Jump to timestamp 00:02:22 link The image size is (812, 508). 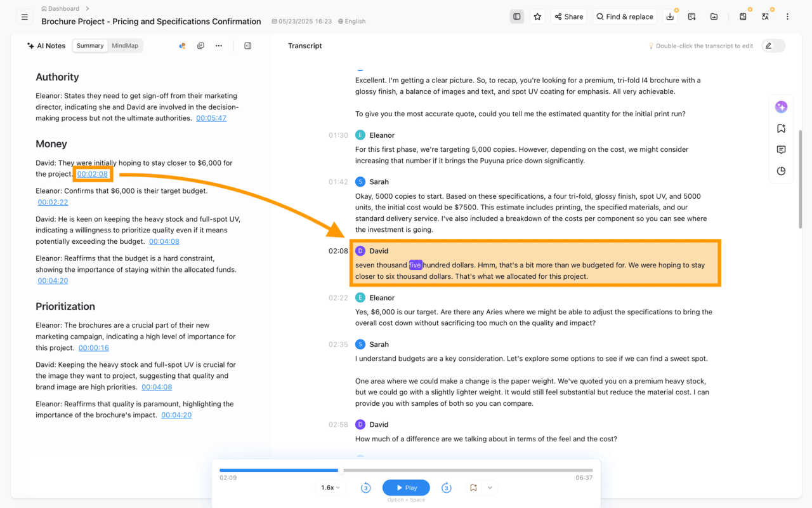click(53, 202)
